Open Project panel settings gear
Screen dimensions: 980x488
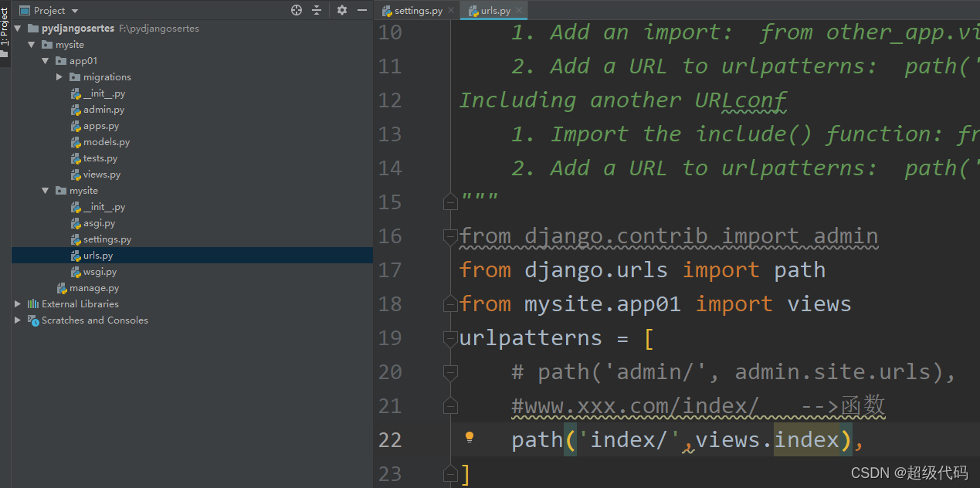342,10
